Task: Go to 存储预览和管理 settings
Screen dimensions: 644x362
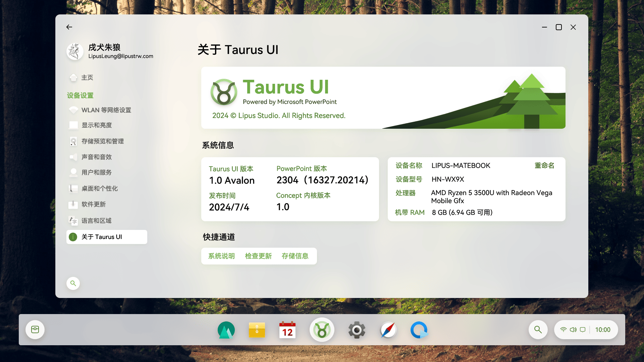Action: pyautogui.click(x=102, y=141)
